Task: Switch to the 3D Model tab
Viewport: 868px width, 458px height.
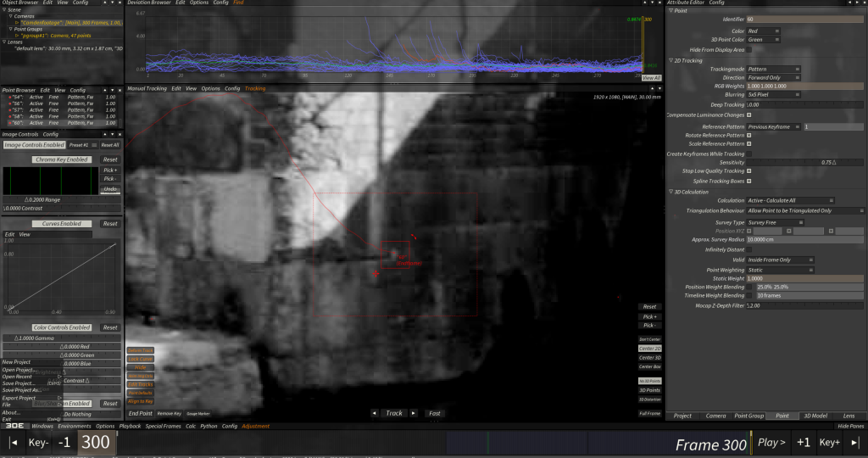Action: pos(815,416)
